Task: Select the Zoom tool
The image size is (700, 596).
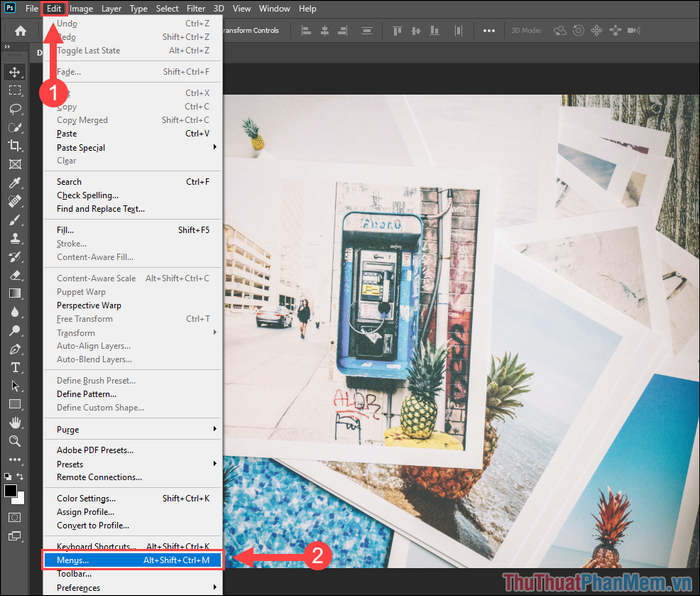Action: click(x=15, y=440)
